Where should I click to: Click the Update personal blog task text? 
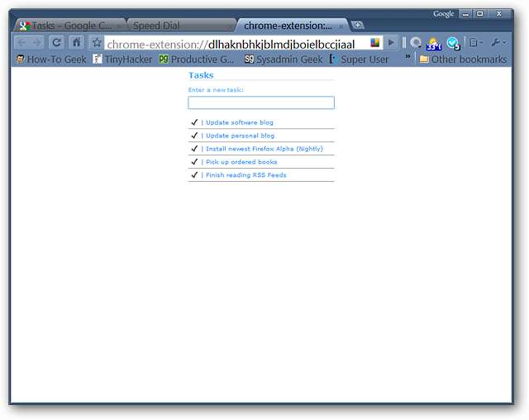241,136
